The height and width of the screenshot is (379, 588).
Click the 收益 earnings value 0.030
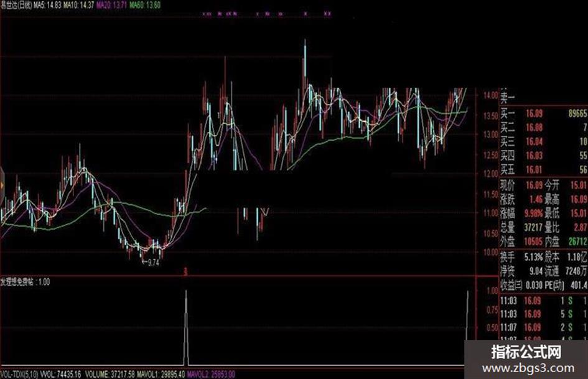point(534,285)
